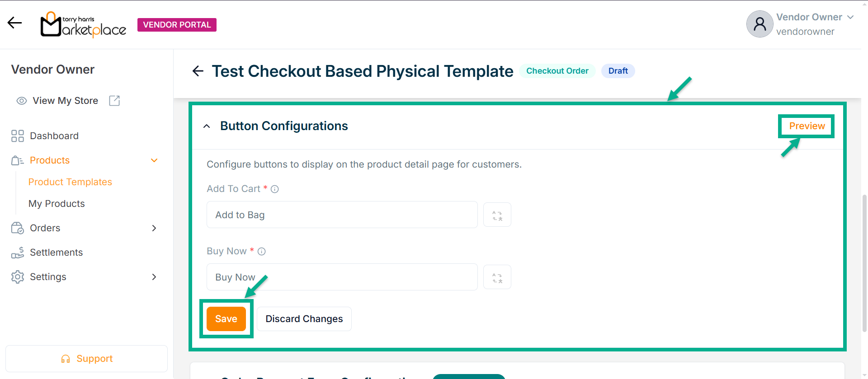Open the Vendor Owner account dropdown
Screen dimensions: 868x379
850,17
